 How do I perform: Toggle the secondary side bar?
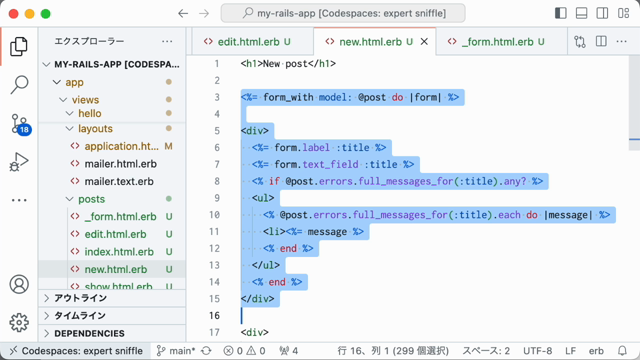coord(602,13)
